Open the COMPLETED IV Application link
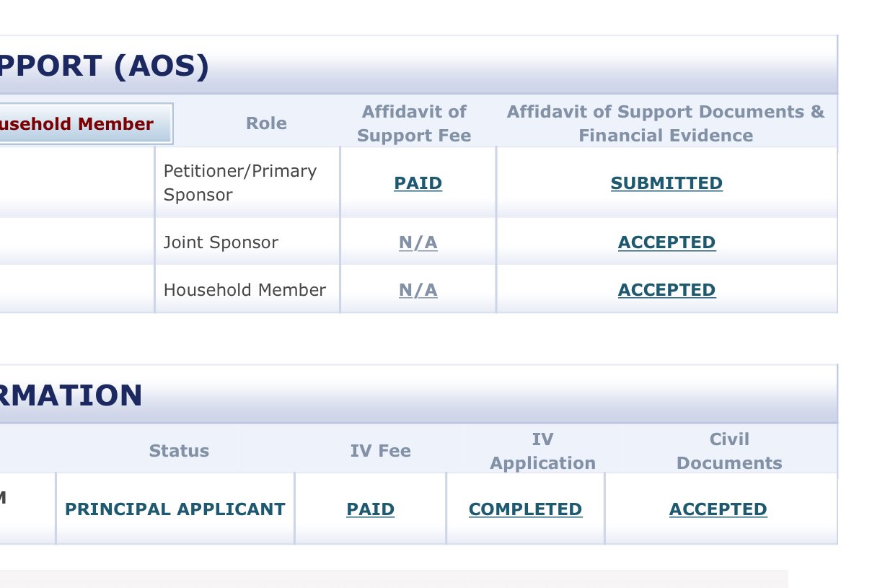Viewport: 885px width, 588px height. pyautogui.click(x=525, y=509)
